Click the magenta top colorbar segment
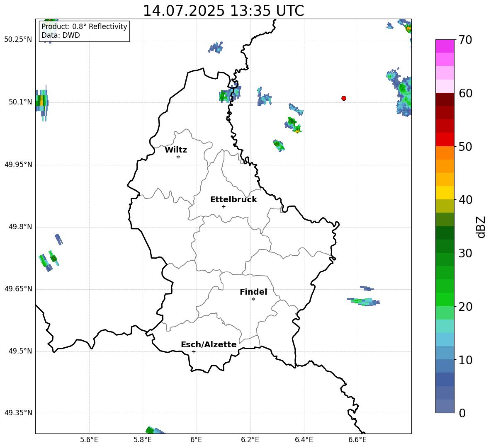 pyautogui.click(x=445, y=46)
